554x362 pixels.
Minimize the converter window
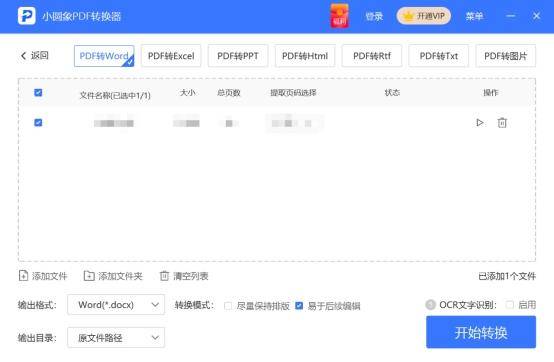(x=511, y=16)
